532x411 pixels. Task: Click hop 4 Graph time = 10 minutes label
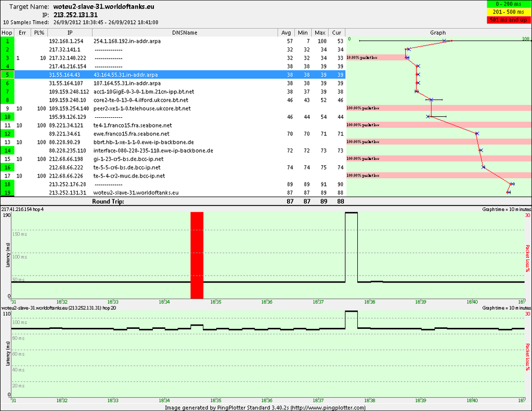tap(506, 209)
